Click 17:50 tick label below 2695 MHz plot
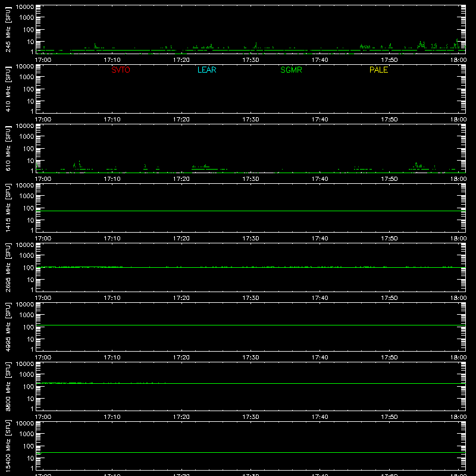 click(389, 298)
